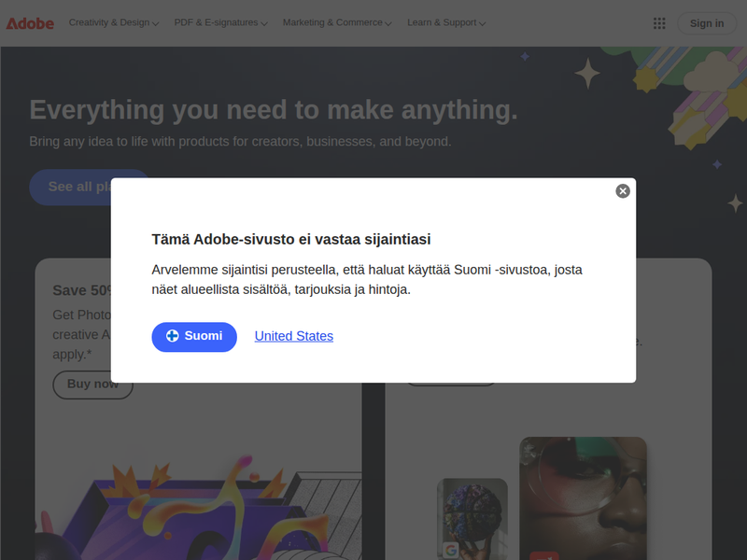Image resolution: width=747 pixels, height=560 pixels.
Task: Open the Learn & Support menu
Action: click(x=446, y=23)
